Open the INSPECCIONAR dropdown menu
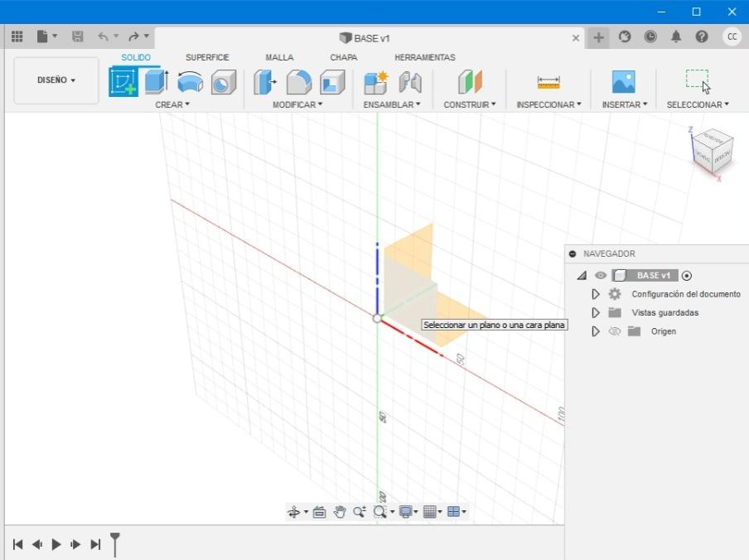Screen dimensions: 749x560 point(548,104)
